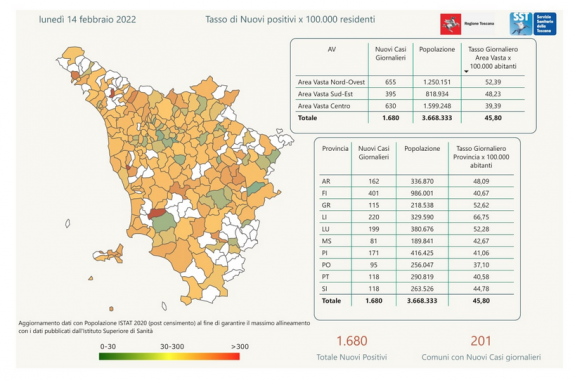
Task: Click the Regione Toscana logo
Action: coord(468,24)
